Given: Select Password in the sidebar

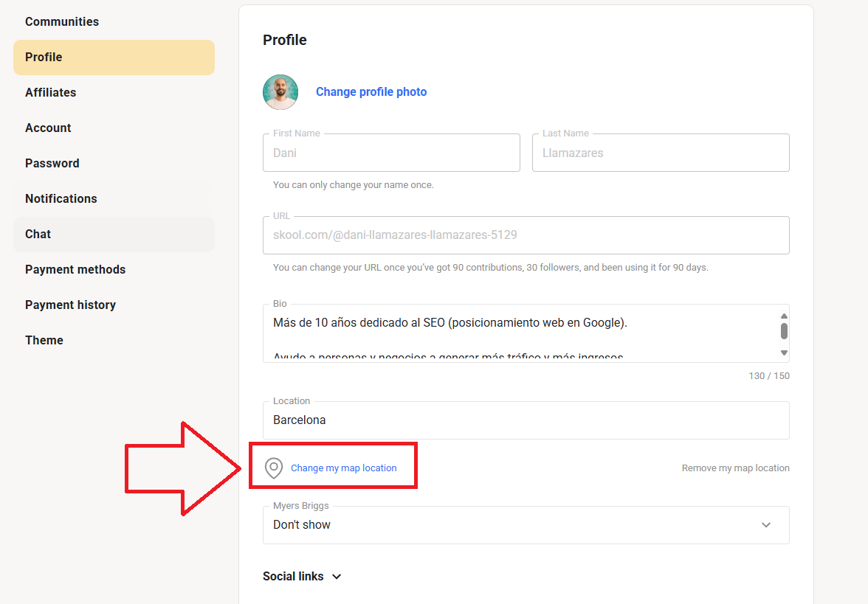Looking at the screenshot, I should click(52, 164).
